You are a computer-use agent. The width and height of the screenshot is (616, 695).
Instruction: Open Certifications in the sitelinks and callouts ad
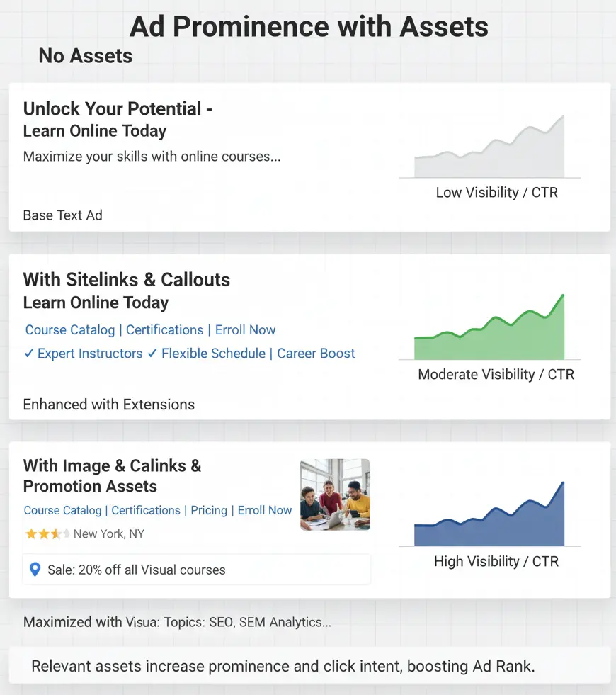(x=164, y=330)
